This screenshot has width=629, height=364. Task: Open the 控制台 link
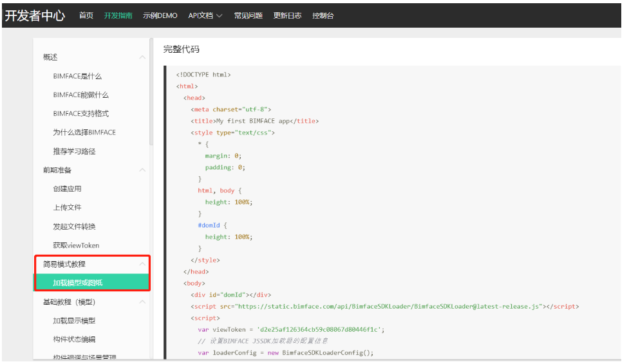[x=323, y=15]
